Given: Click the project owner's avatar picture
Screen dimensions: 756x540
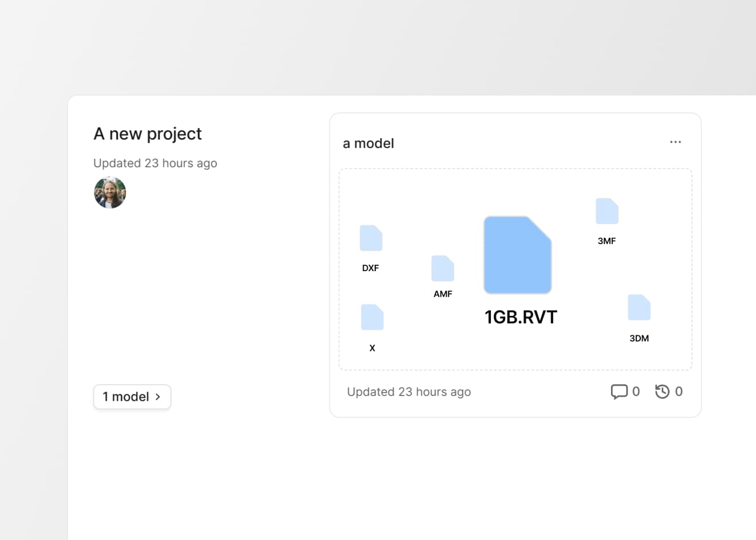Looking at the screenshot, I should coord(110,192).
